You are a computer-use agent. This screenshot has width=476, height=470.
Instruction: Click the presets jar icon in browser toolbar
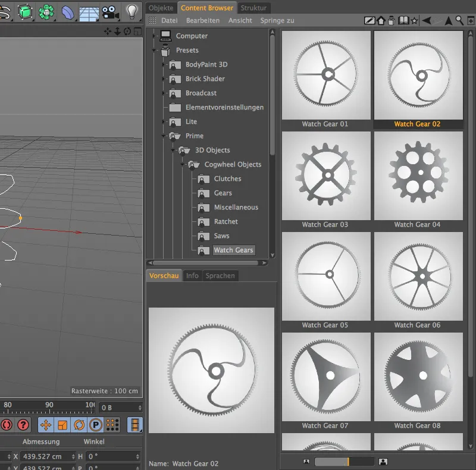(x=392, y=21)
